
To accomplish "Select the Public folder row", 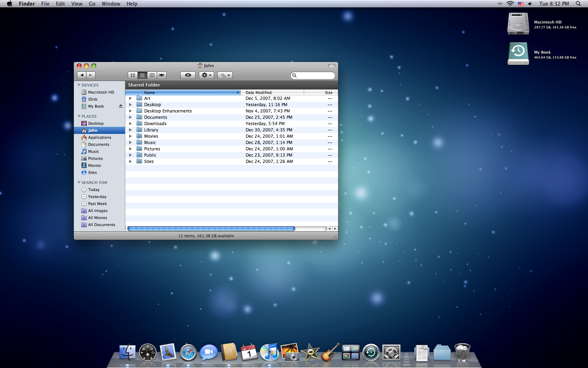I will tap(232, 155).
